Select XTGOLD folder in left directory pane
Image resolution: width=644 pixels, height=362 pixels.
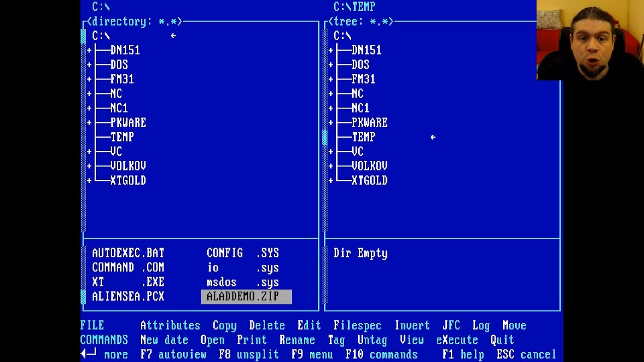pos(128,180)
